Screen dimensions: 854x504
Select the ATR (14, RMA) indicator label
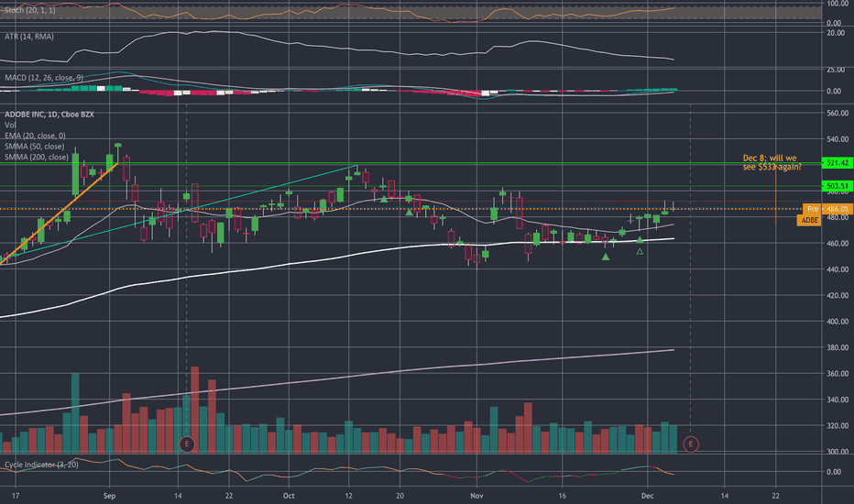[x=29, y=37]
